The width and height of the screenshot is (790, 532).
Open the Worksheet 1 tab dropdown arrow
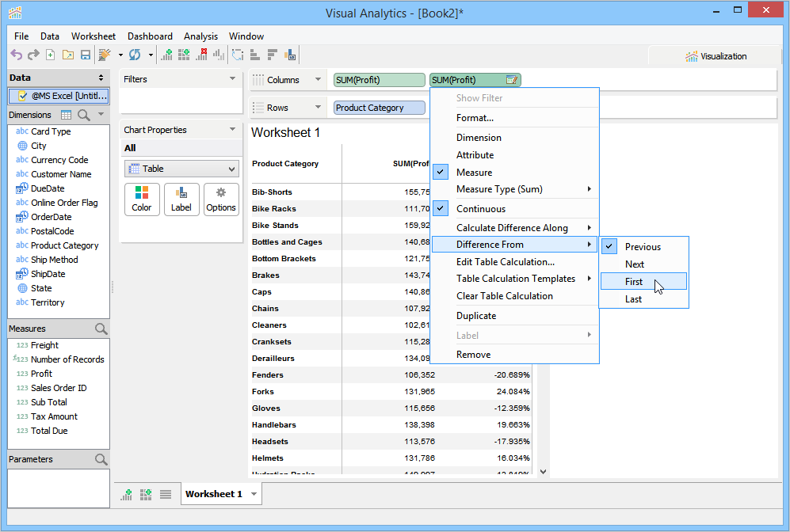254,494
